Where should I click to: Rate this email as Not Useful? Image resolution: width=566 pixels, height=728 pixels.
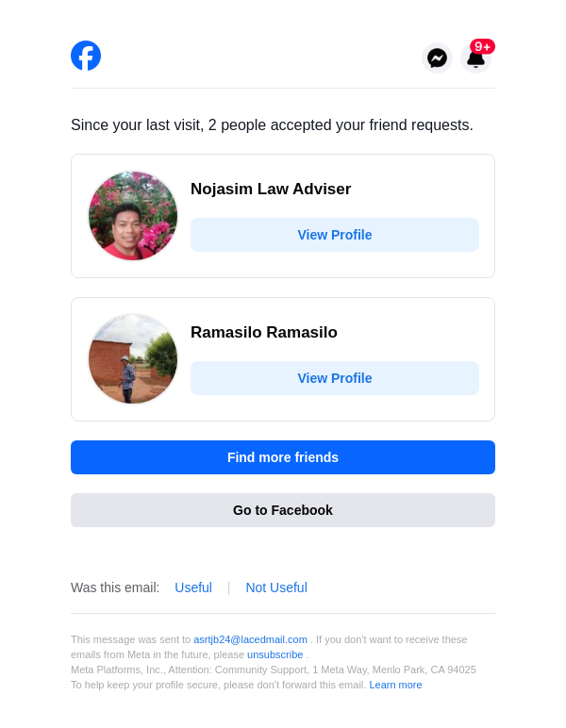pyautogui.click(x=276, y=587)
